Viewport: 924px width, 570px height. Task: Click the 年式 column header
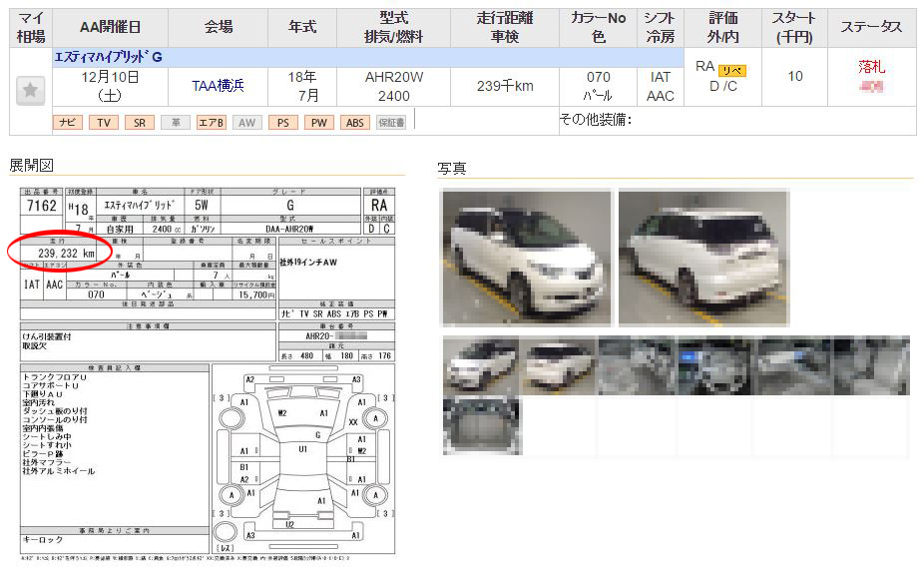302,27
